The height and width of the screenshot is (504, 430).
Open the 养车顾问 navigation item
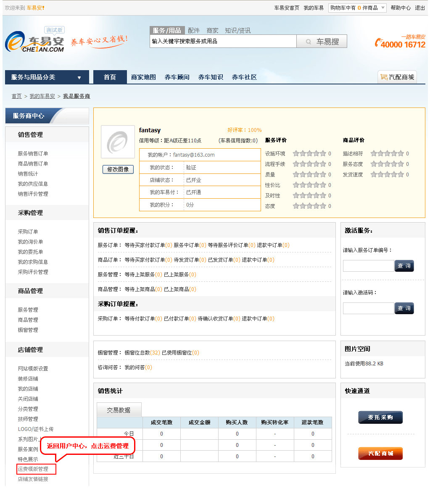pos(177,77)
